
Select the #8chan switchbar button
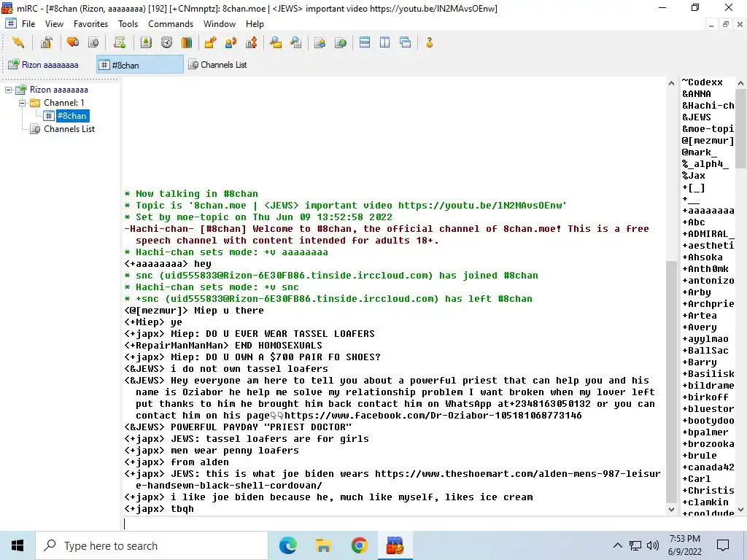coord(140,64)
